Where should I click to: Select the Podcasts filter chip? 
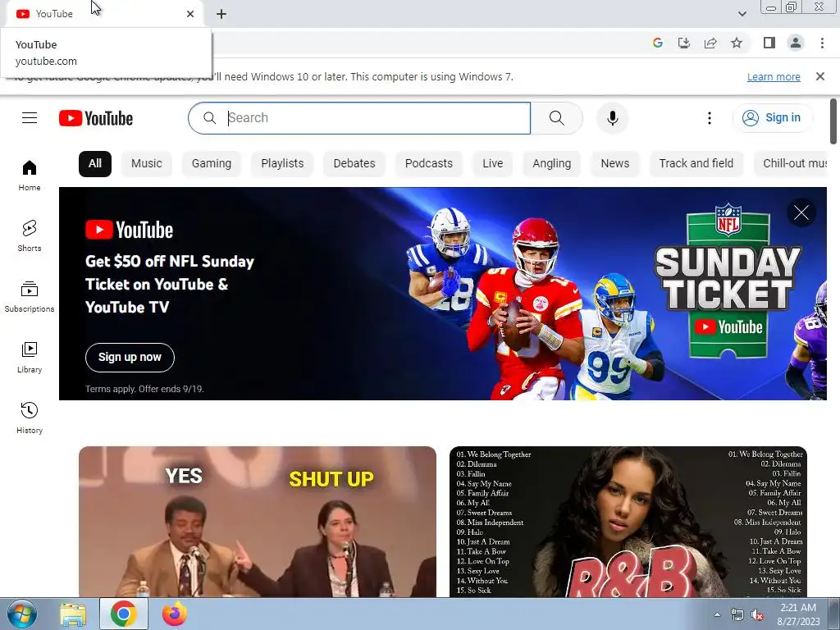[x=428, y=163]
